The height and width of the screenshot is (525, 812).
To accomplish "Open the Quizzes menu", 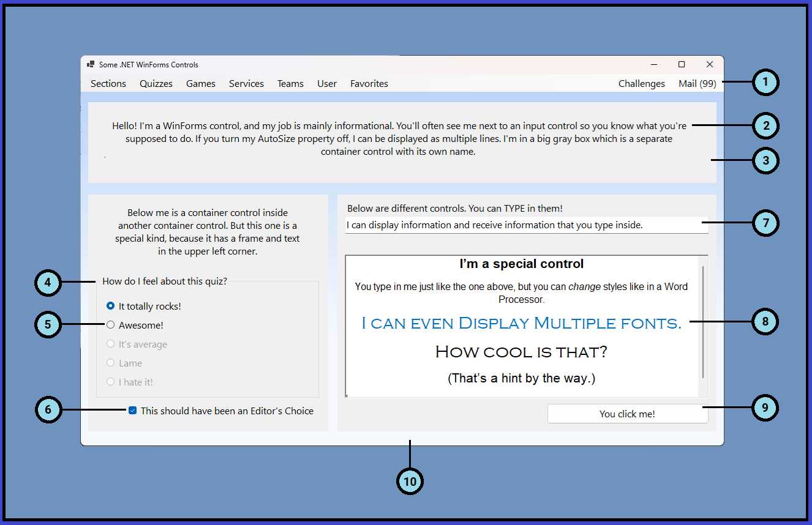I will click(x=156, y=84).
